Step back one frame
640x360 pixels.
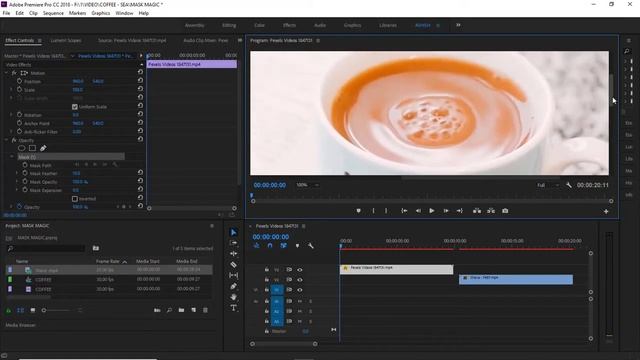pyautogui.click(x=418, y=211)
